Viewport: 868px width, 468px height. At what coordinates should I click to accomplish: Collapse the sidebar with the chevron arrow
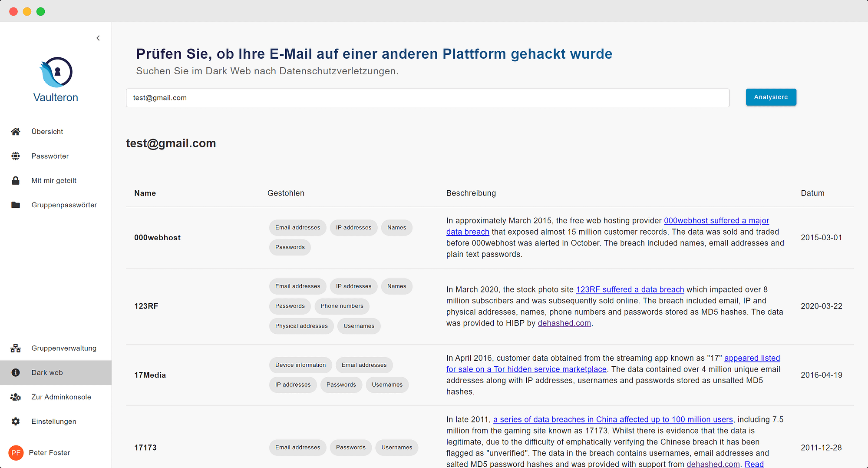pos(98,38)
